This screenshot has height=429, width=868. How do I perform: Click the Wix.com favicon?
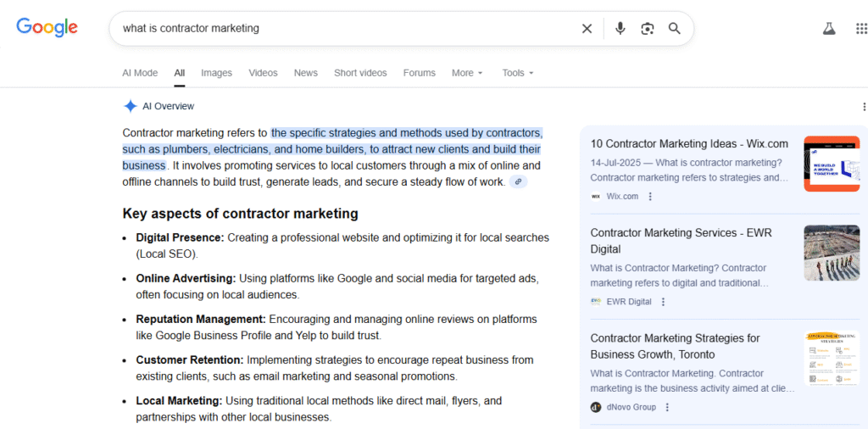coord(596,197)
